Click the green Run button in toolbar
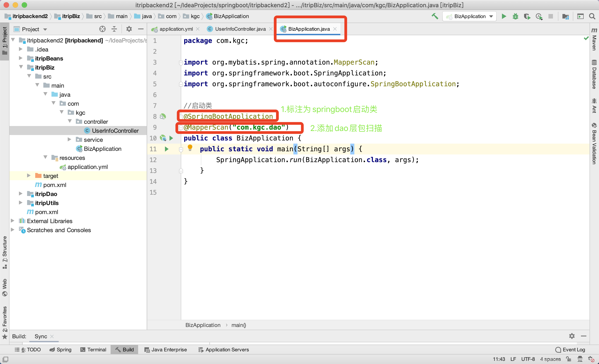This screenshot has width=599, height=364. point(504,16)
